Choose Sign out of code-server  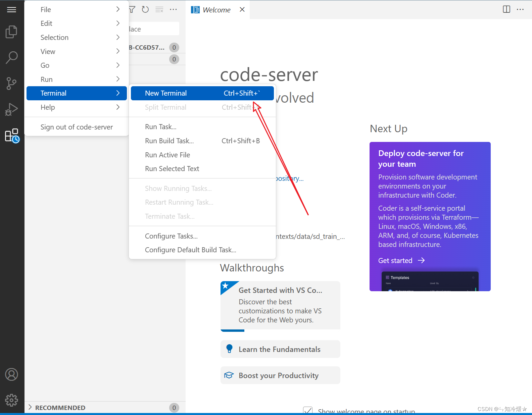[x=77, y=127]
